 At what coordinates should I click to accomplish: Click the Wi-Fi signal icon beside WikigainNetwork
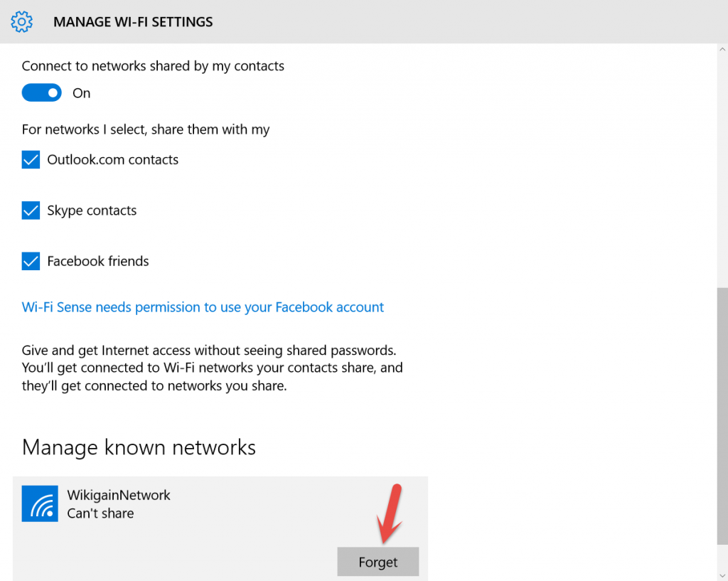click(40, 503)
